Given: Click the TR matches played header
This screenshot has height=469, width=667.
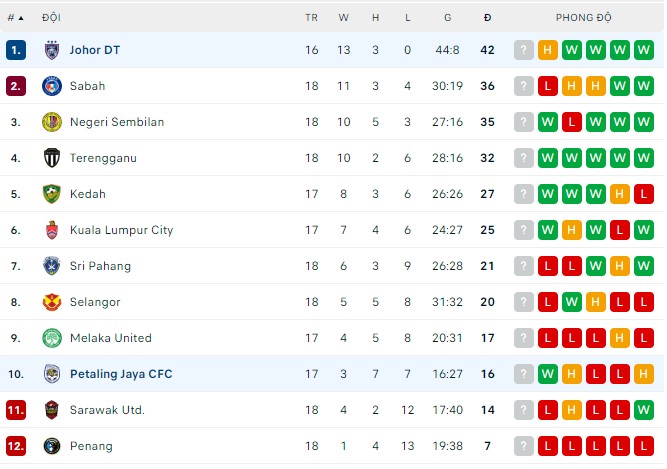Looking at the screenshot, I should pyautogui.click(x=312, y=18).
